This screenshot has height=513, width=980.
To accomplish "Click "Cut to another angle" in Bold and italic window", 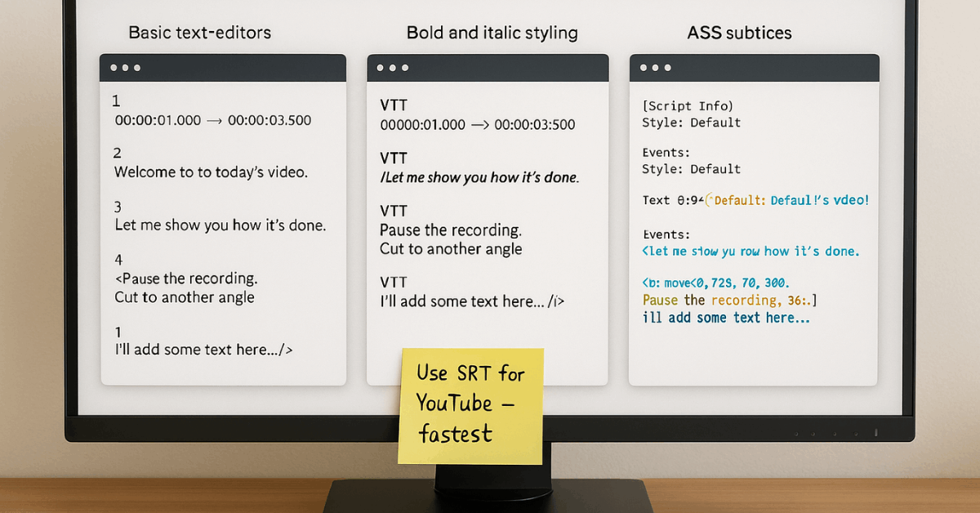I will (451, 249).
